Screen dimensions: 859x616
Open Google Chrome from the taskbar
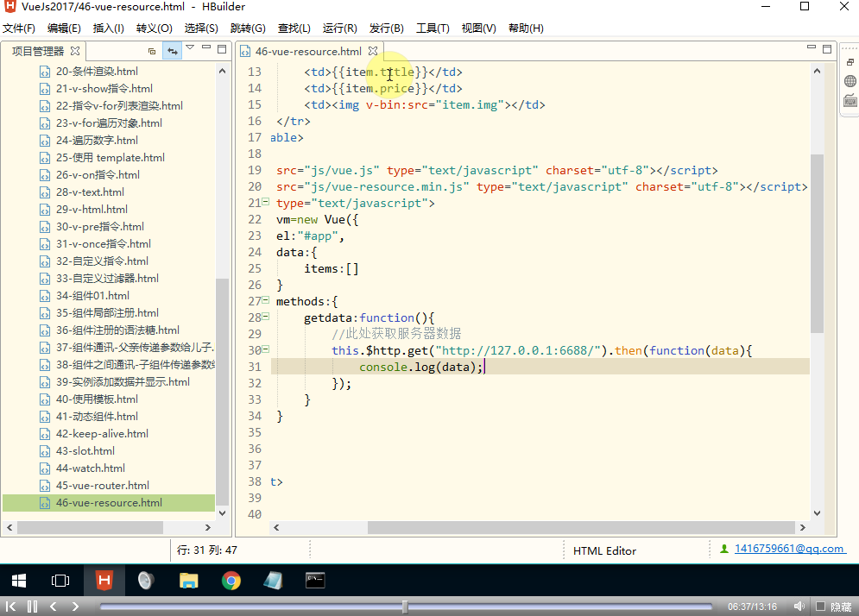[x=231, y=581]
